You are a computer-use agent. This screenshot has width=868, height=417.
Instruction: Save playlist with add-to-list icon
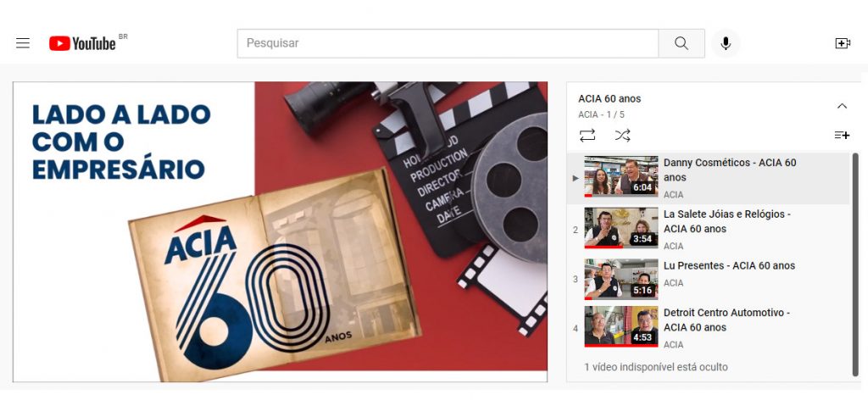coord(842,135)
